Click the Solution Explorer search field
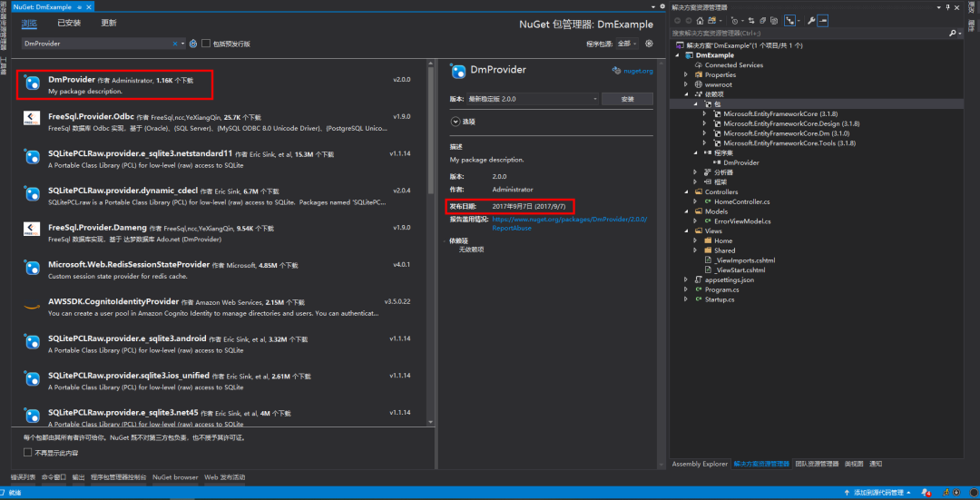The height and width of the screenshot is (500, 980). tap(808, 33)
